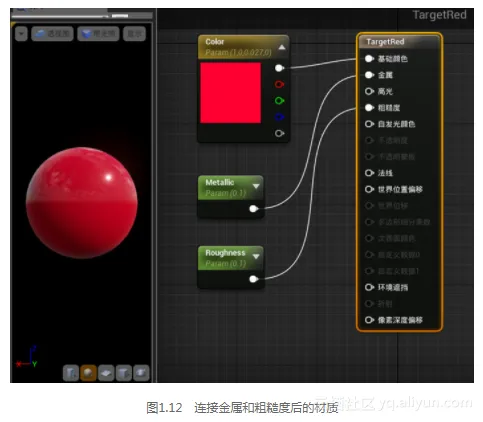Click the blue channel pin on Color node
Image resolution: width=483 pixels, height=422 pixels.
pos(279,117)
